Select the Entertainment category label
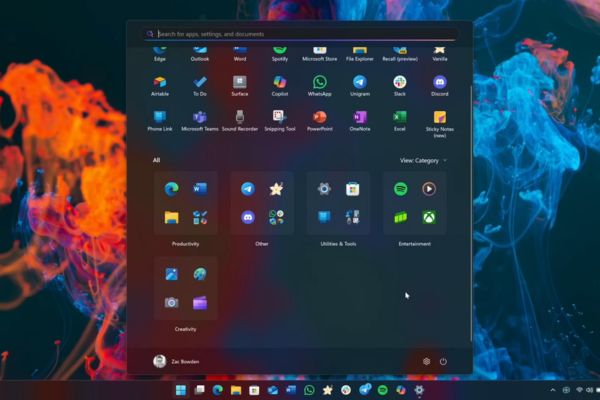600x400 pixels. tap(415, 244)
